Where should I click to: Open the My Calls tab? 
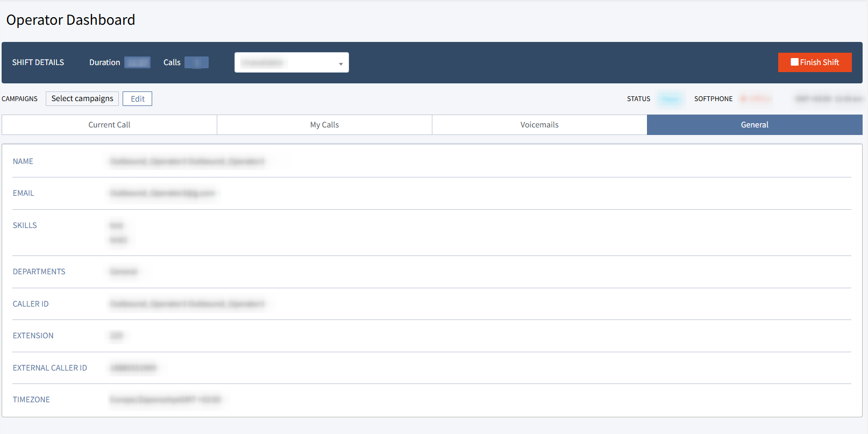pos(324,125)
